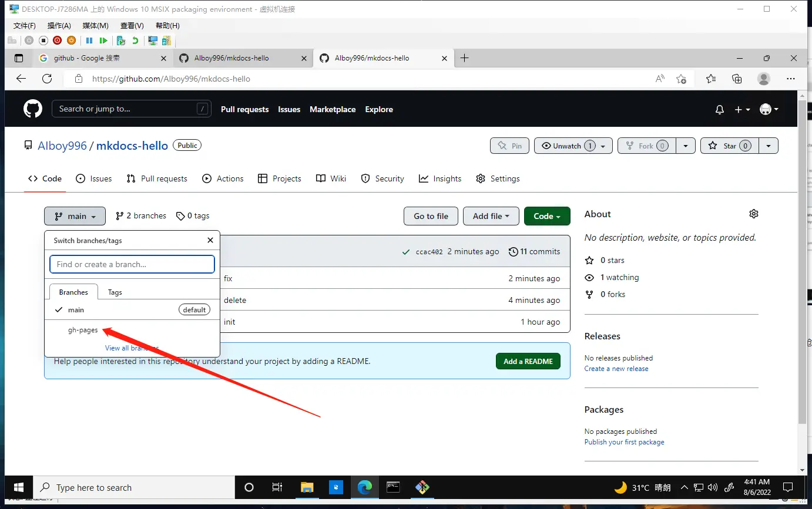This screenshot has width=812, height=509.
Task: Open the Add file dropdown
Action: [491, 217]
